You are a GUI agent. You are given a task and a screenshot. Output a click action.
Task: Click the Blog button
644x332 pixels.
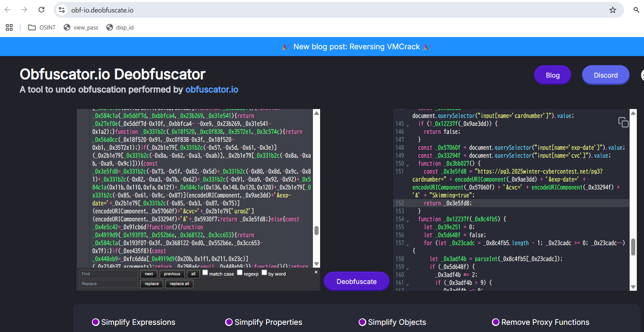pos(552,75)
